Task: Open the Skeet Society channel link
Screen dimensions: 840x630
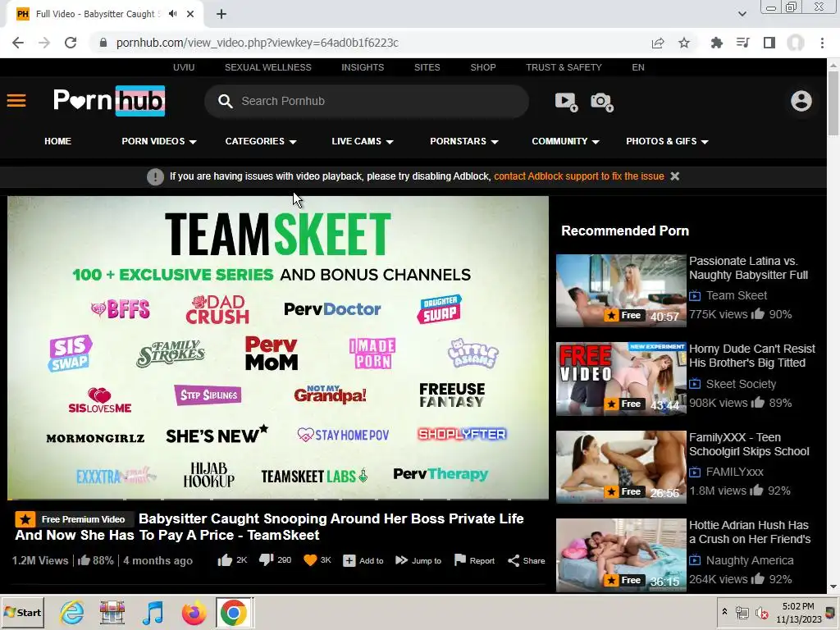Action: coord(741,384)
